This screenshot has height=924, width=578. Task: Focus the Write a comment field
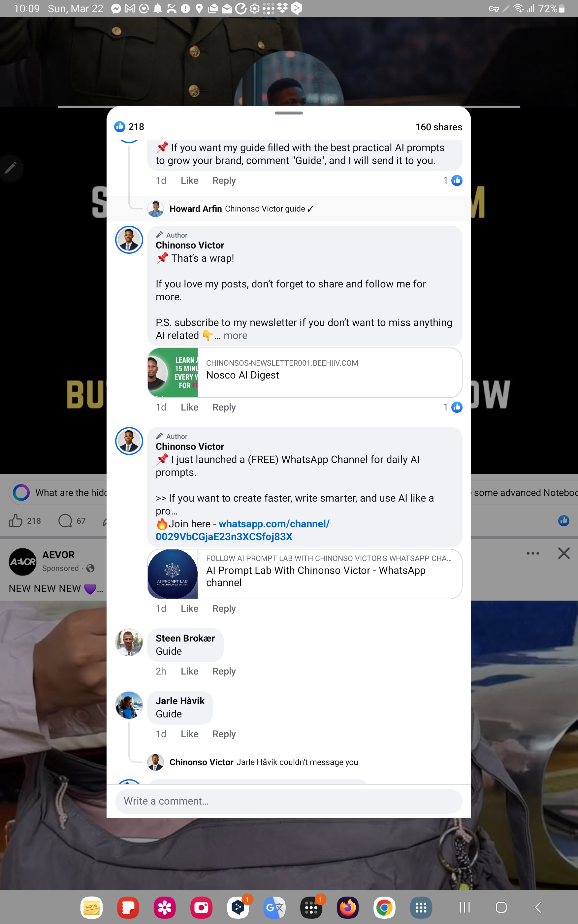(289, 801)
